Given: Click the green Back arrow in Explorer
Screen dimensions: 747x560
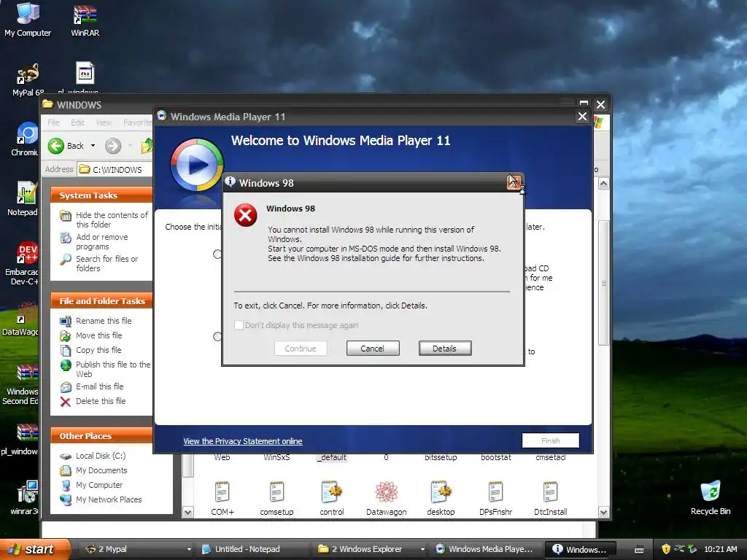Looking at the screenshot, I should (56, 146).
